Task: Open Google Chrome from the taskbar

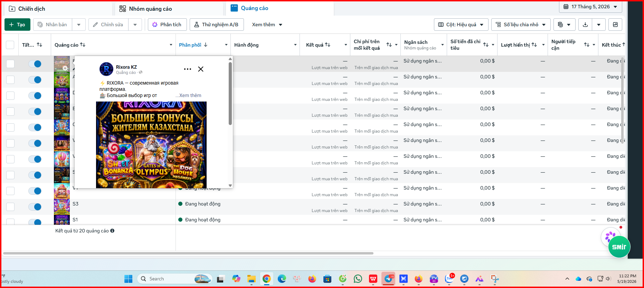Action: tap(266, 279)
